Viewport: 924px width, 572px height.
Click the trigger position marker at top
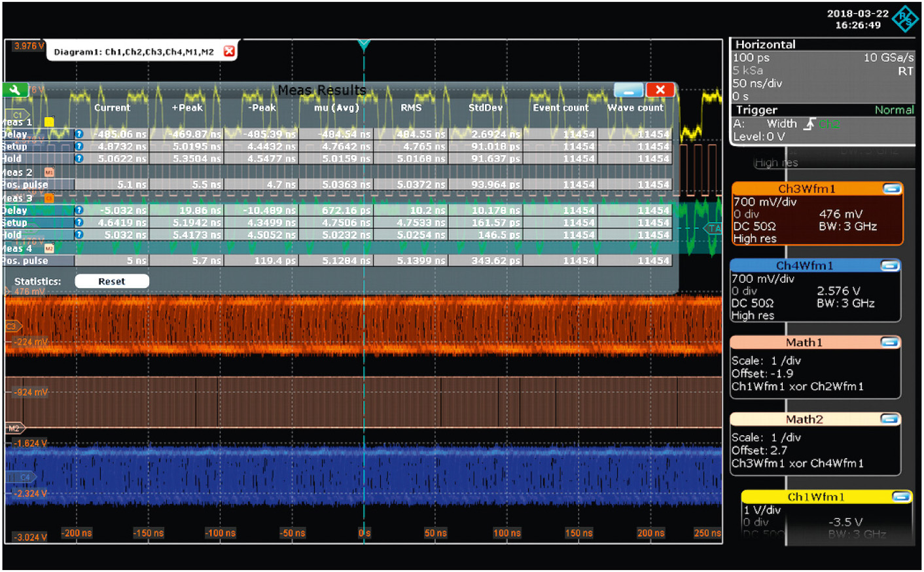(364, 45)
